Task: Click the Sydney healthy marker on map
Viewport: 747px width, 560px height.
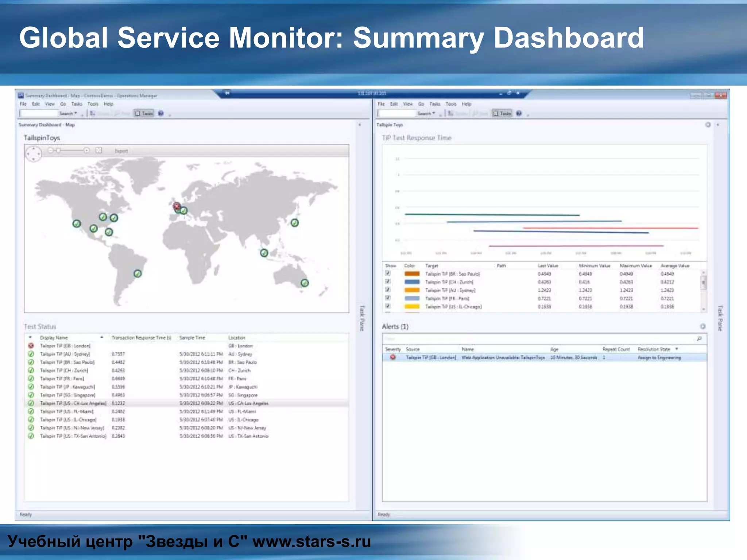Action: 305,283
